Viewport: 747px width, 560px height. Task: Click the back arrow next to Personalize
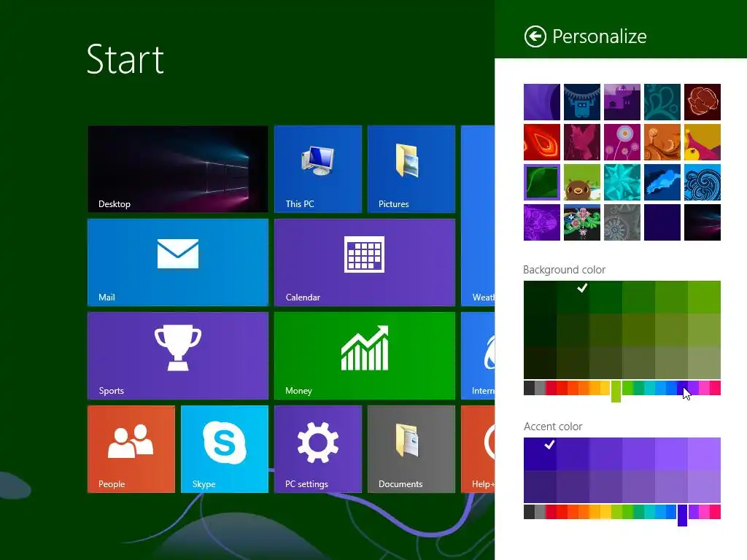(x=535, y=36)
